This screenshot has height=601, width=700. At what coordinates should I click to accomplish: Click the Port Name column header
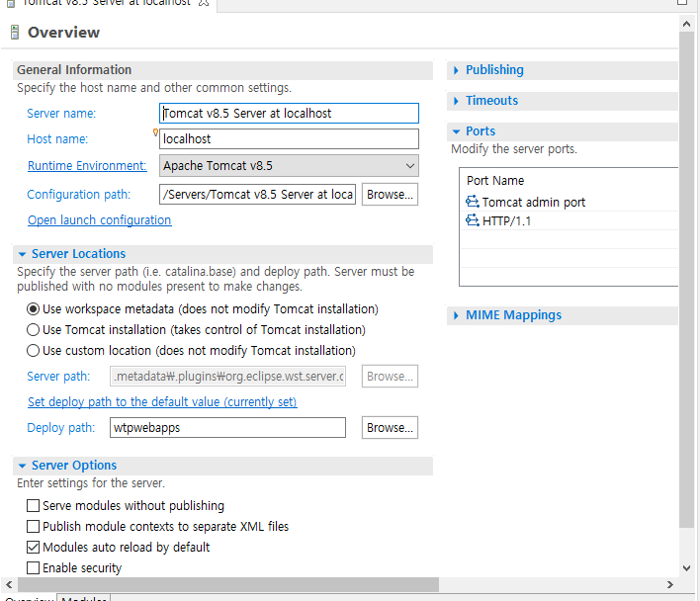tap(495, 180)
